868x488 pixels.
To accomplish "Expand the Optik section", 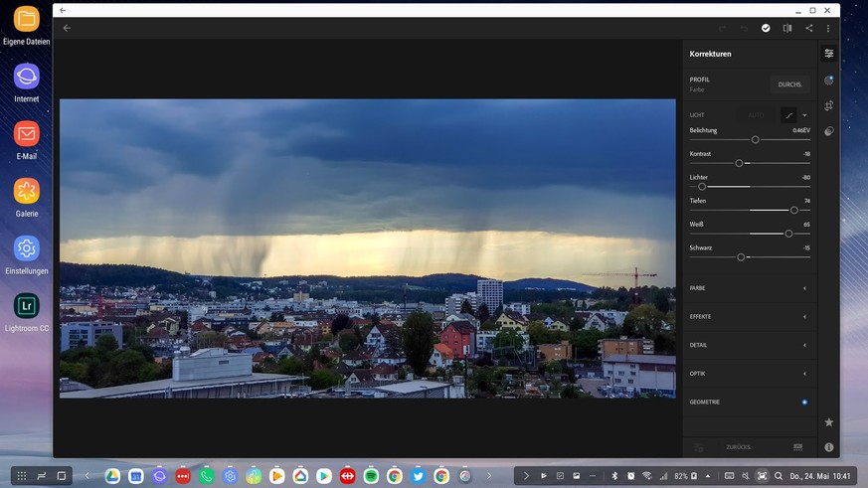I will (x=804, y=374).
